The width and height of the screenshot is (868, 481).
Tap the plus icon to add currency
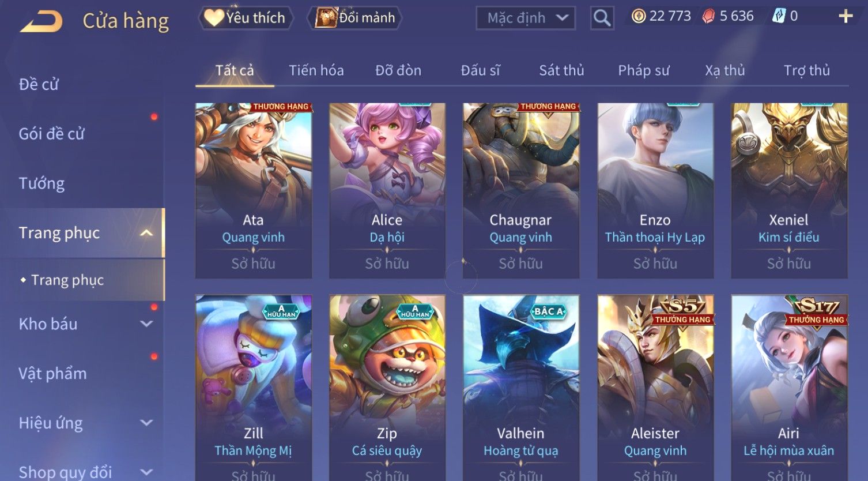point(845,16)
